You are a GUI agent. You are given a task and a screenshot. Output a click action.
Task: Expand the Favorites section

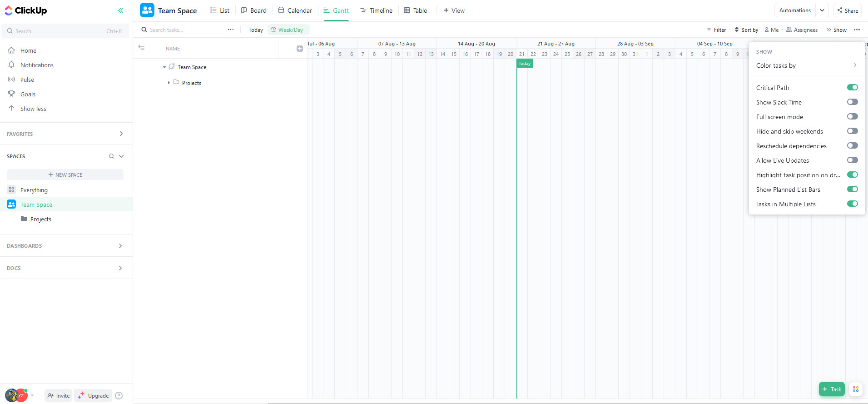click(x=121, y=134)
